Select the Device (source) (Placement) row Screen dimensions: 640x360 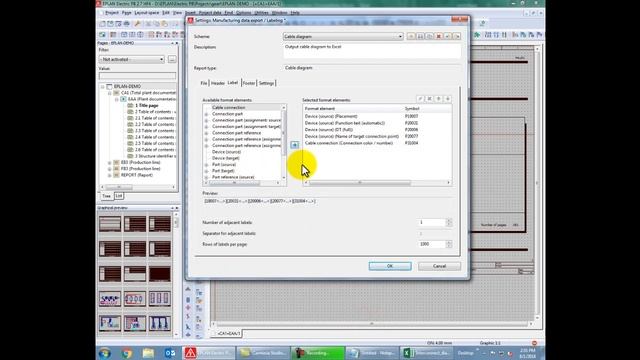(x=377, y=116)
